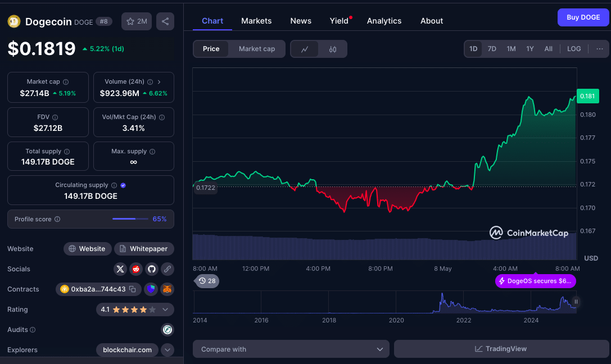
Task: Click the DogeOS secures news badge
Action: pyautogui.click(x=536, y=281)
